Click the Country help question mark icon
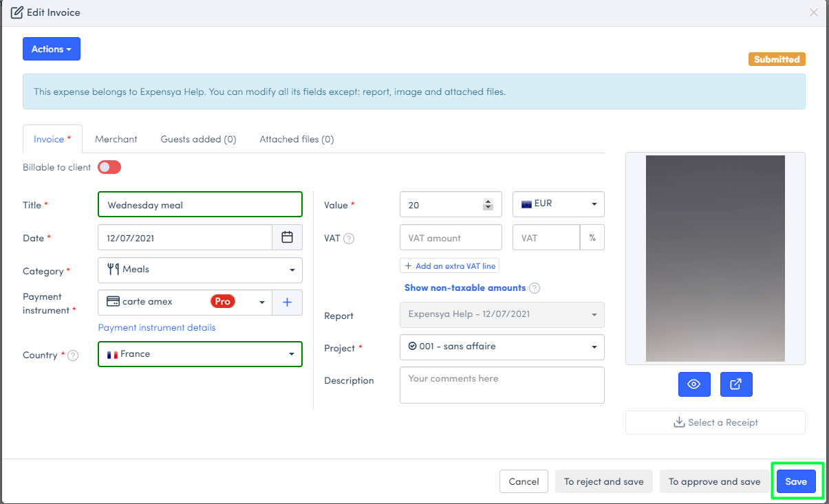This screenshot has height=504, width=829. (73, 355)
